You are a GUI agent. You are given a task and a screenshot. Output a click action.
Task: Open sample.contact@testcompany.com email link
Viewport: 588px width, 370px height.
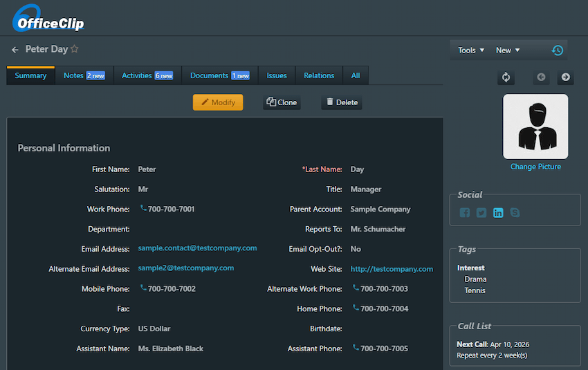[x=197, y=248]
